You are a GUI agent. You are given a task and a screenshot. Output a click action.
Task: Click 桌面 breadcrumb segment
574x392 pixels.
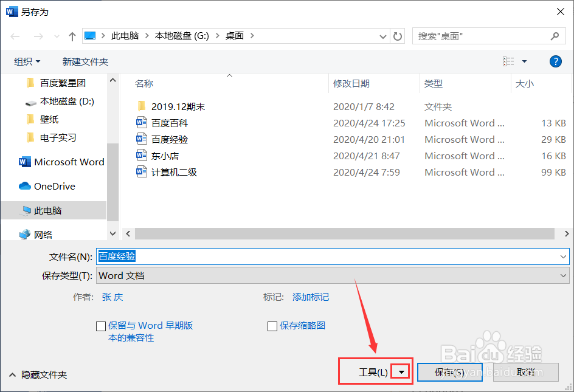[x=235, y=35]
